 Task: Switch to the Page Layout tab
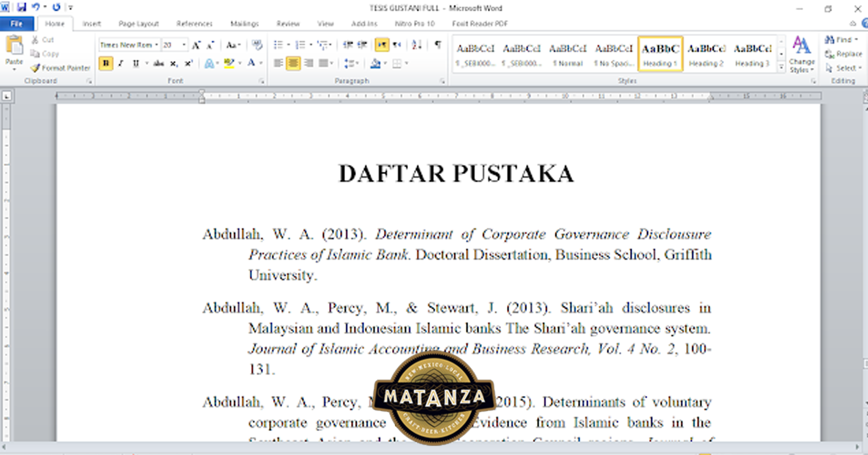139,24
